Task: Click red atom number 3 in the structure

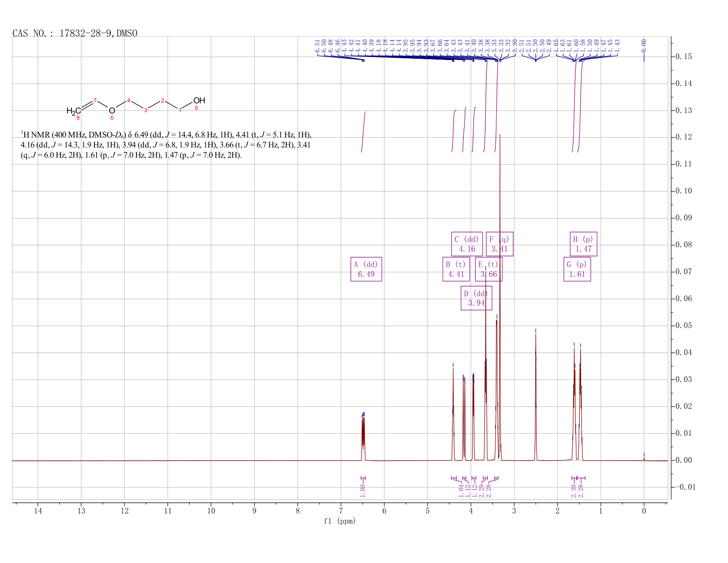Action: 146,110
